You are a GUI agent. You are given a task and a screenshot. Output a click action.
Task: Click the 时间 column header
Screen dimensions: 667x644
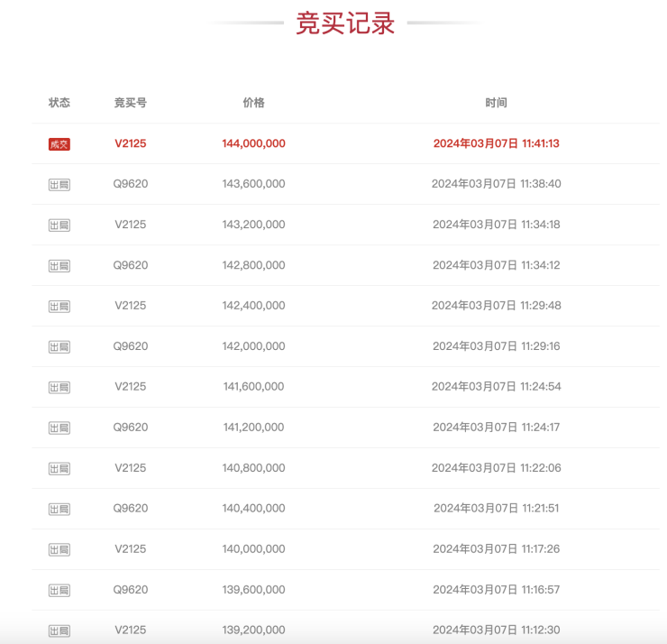click(x=496, y=103)
